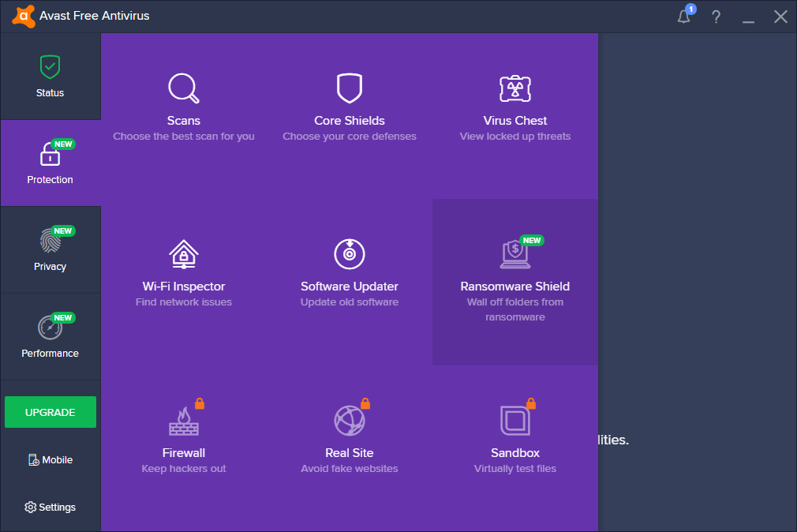Close the Avast window
This screenshot has width=797, height=532.
pos(780,17)
